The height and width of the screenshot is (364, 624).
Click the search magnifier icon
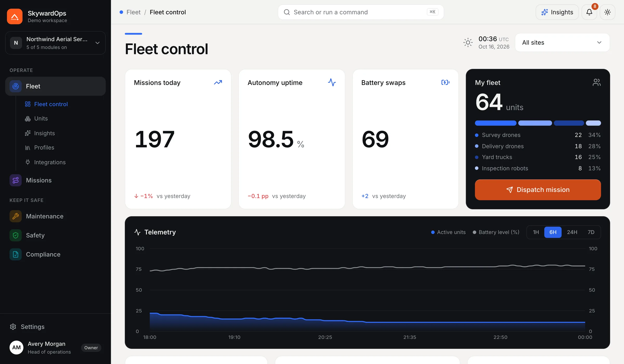[287, 12]
